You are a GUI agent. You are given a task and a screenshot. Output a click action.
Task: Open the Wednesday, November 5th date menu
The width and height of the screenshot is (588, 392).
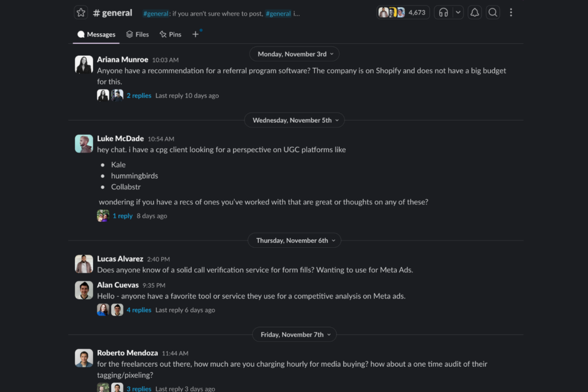[294, 120]
